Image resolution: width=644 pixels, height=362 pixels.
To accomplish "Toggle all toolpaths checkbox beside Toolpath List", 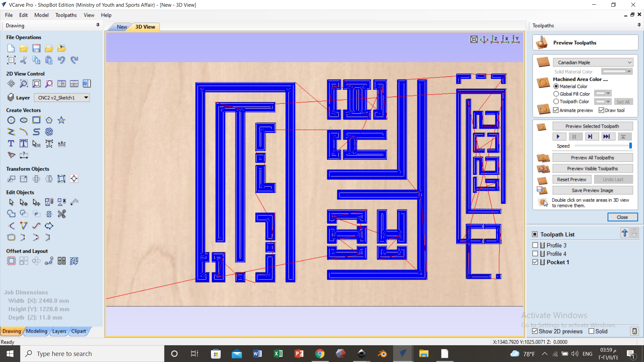I will (x=535, y=234).
